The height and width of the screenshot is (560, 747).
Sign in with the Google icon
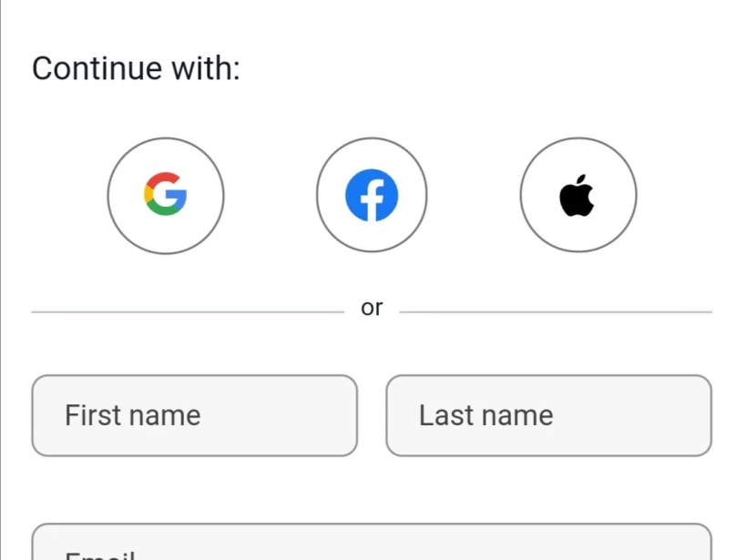(166, 196)
